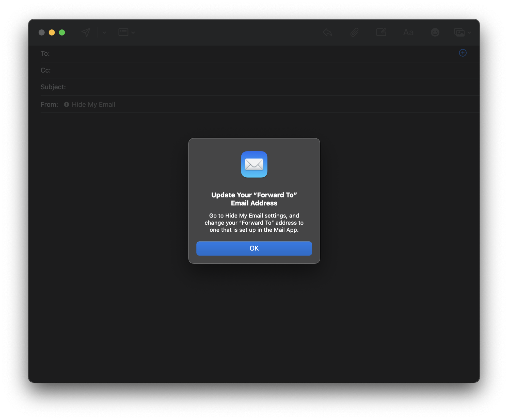508x420 pixels.
Task: Click in the To: recipient field
Action: [x=254, y=54]
